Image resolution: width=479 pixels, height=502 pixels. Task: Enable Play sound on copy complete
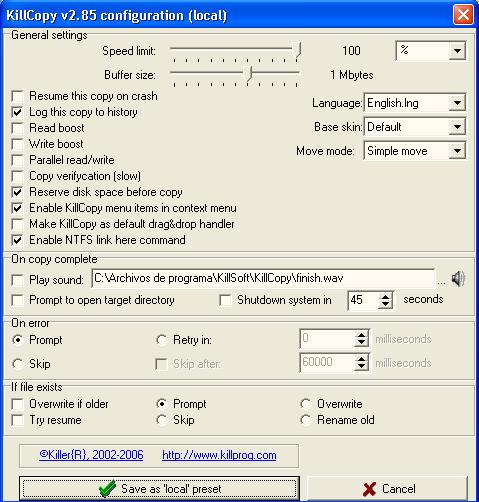click(17, 280)
